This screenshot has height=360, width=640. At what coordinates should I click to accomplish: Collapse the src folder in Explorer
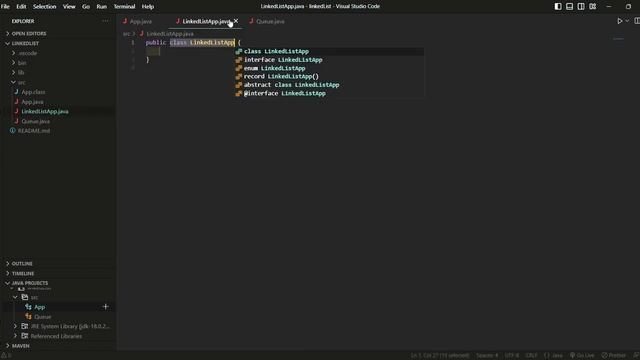point(21,82)
